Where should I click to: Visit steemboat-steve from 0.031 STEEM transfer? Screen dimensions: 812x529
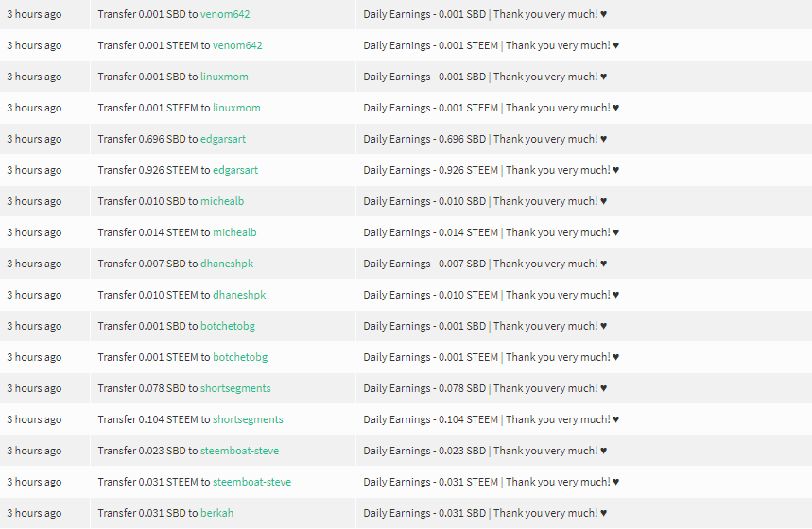pyautogui.click(x=252, y=482)
